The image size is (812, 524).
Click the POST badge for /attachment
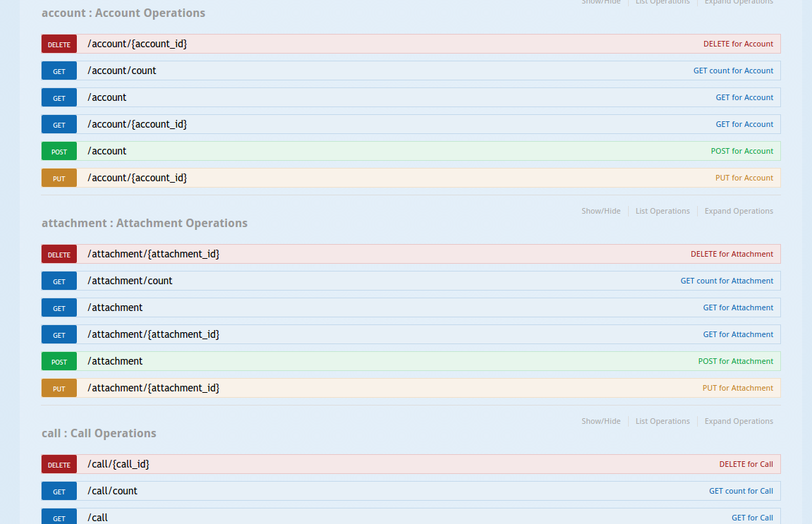(x=59, y=362)
